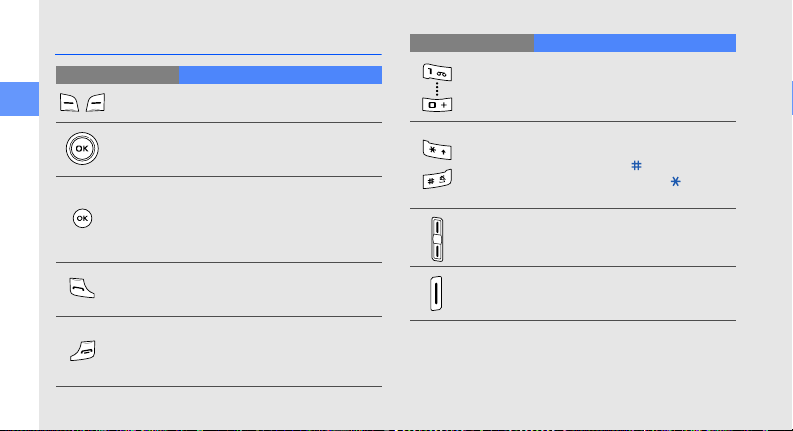Select the blue header cell of left table

280,75
